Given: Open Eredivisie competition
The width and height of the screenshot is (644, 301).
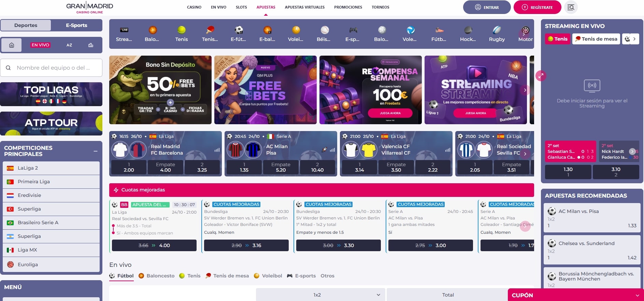Looking at the screenshot, I should click(51, 195).
